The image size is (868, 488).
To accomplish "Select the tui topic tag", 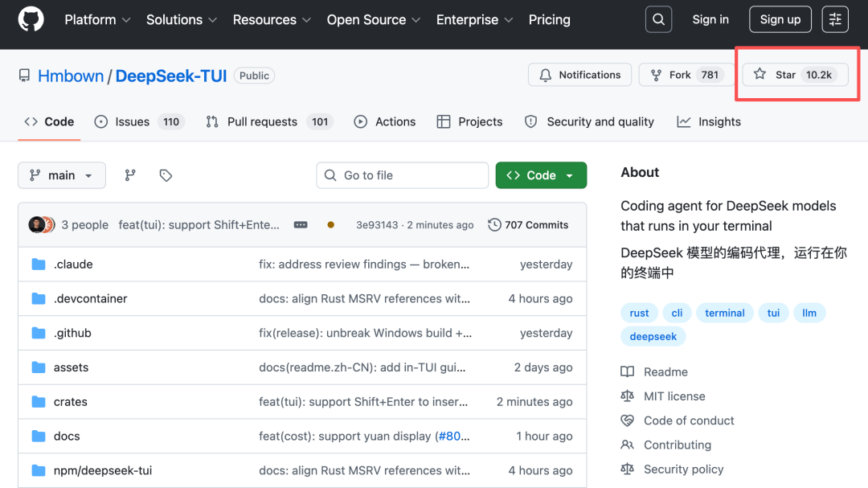I will point(773,313).
